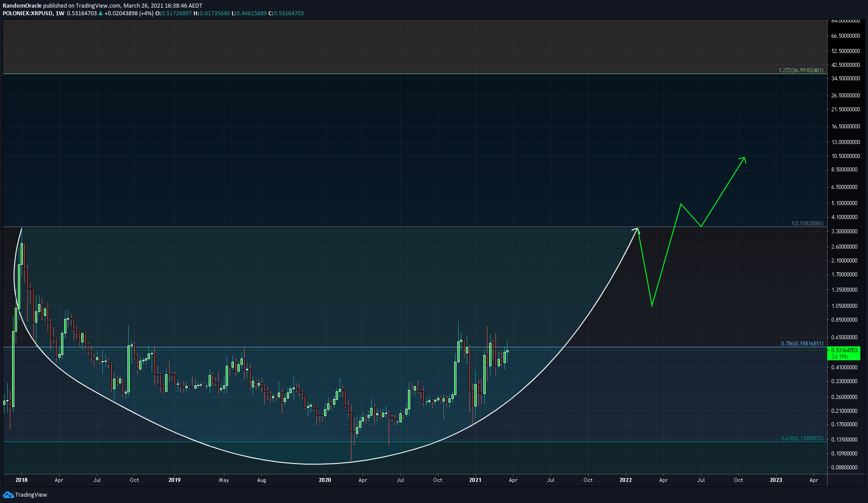Click the 1.05000000 price axis label
This screenshot has width=868, height=503.
coord(846,306)
